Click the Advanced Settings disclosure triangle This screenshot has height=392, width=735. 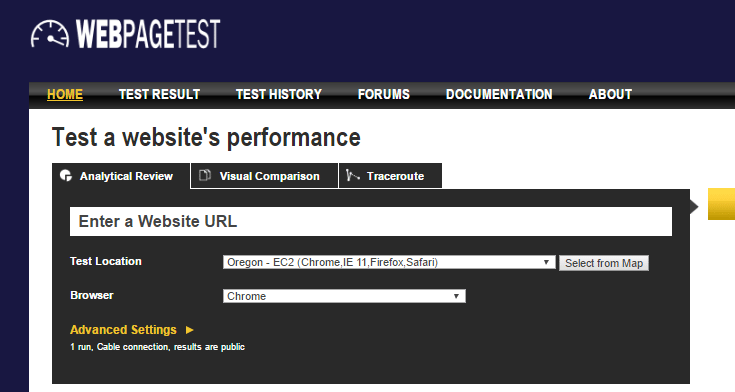(189, 330)
